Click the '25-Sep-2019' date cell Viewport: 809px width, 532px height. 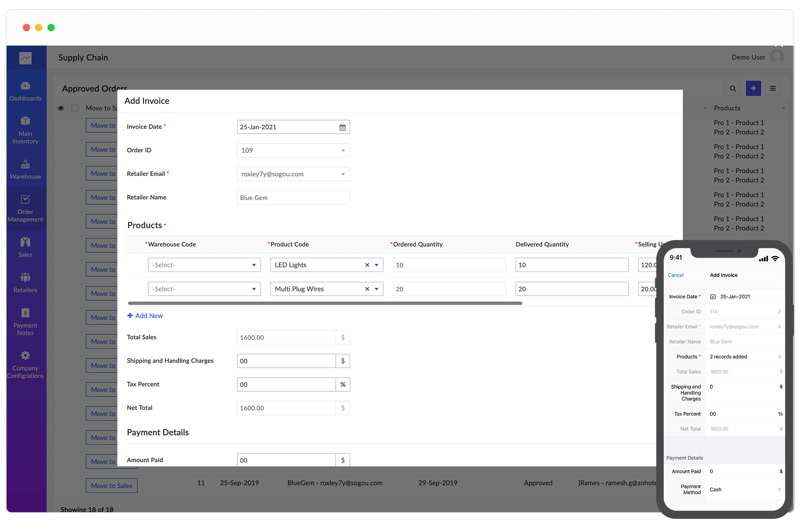click(x=239, y=483)
